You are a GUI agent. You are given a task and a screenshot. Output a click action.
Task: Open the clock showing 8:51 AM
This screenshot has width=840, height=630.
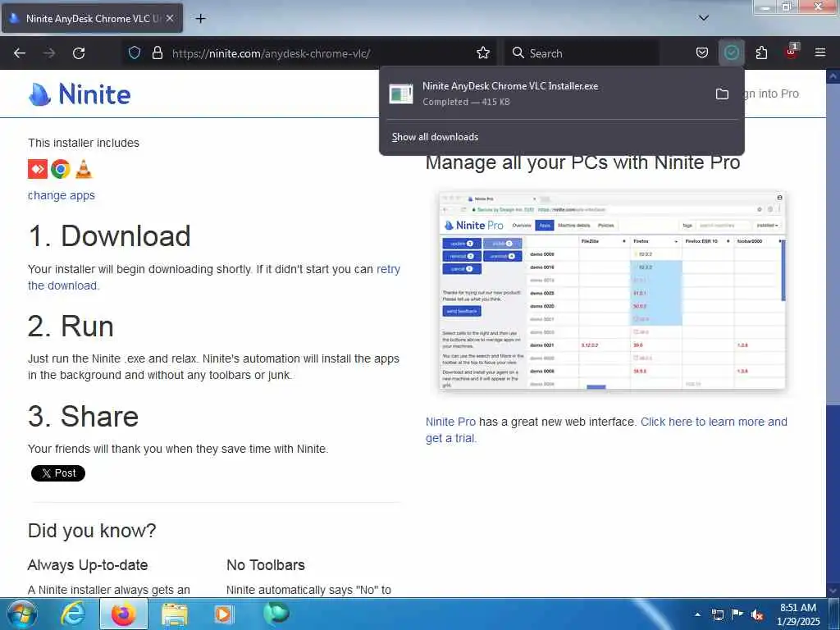(798, 614)
